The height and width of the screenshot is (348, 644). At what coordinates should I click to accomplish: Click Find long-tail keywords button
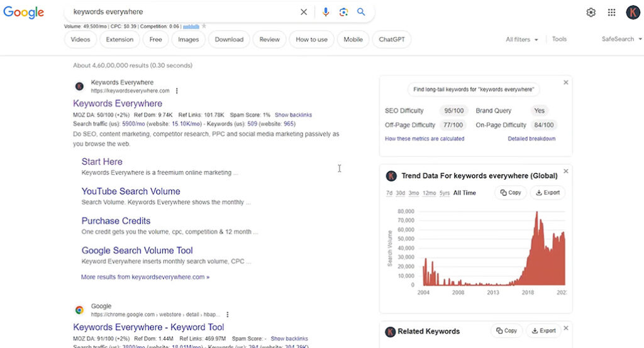click(x=474, y=89)
